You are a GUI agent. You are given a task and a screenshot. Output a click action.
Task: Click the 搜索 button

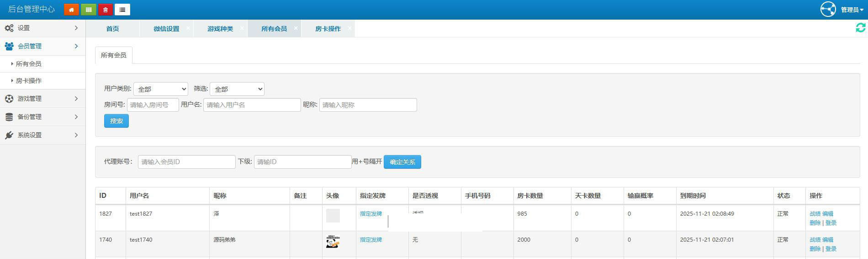pyautogui.click(x=116, y=121)
